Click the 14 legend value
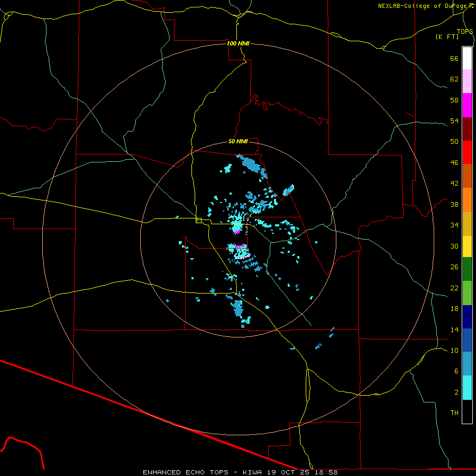This screenshot has height=476, width=476. pyautogui.click(x=454, y=329)
